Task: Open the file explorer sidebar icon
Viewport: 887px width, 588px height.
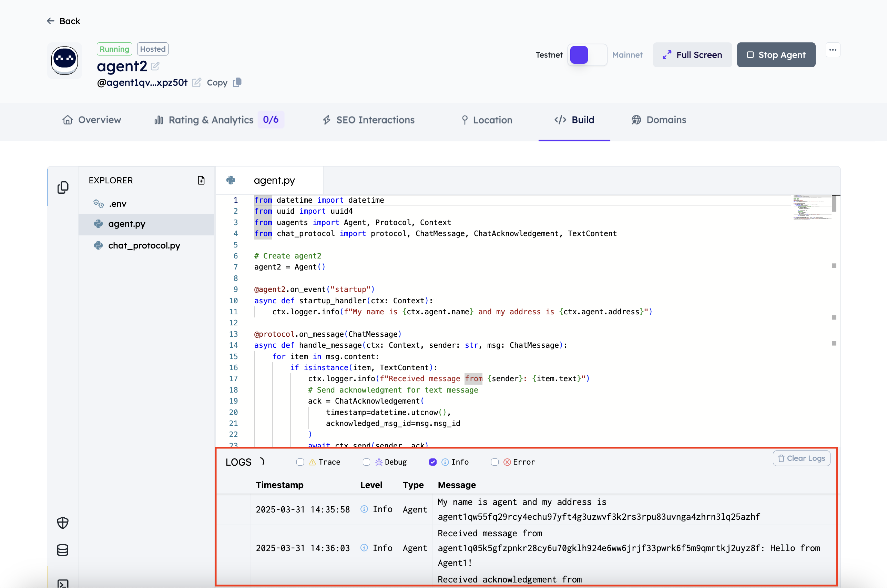Action: click(x=63, y=187)
